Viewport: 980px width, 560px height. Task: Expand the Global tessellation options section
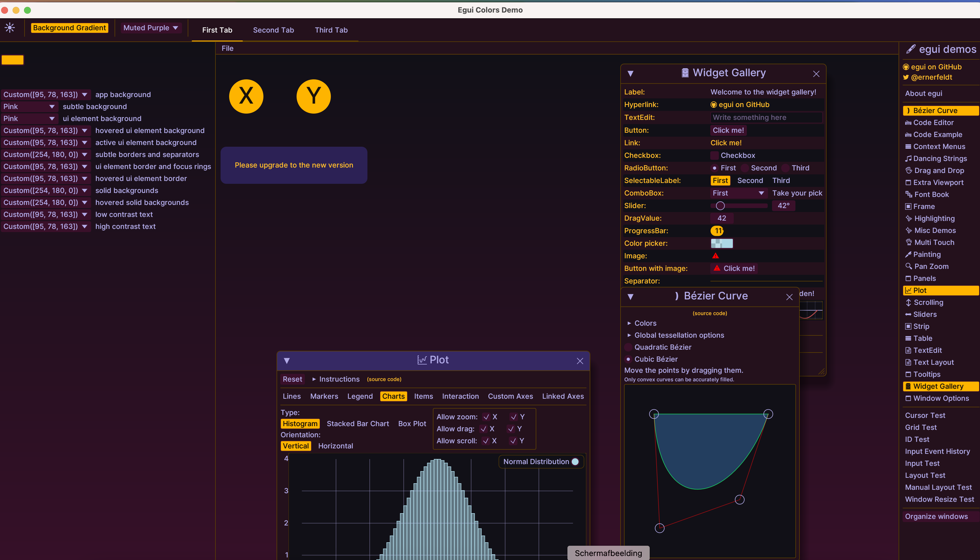click(679, 335)
